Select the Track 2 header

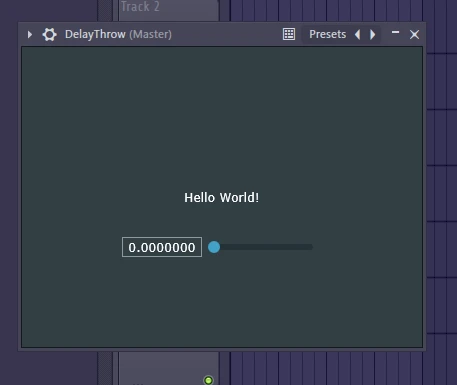169,10
